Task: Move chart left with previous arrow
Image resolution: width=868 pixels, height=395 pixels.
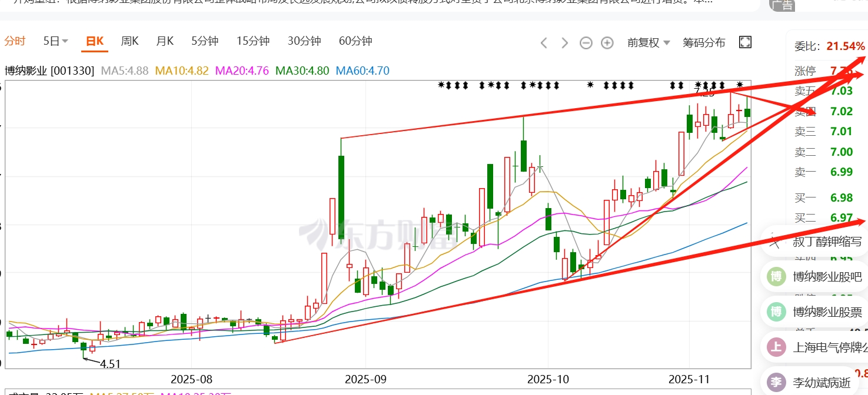Action: (544, 43)
